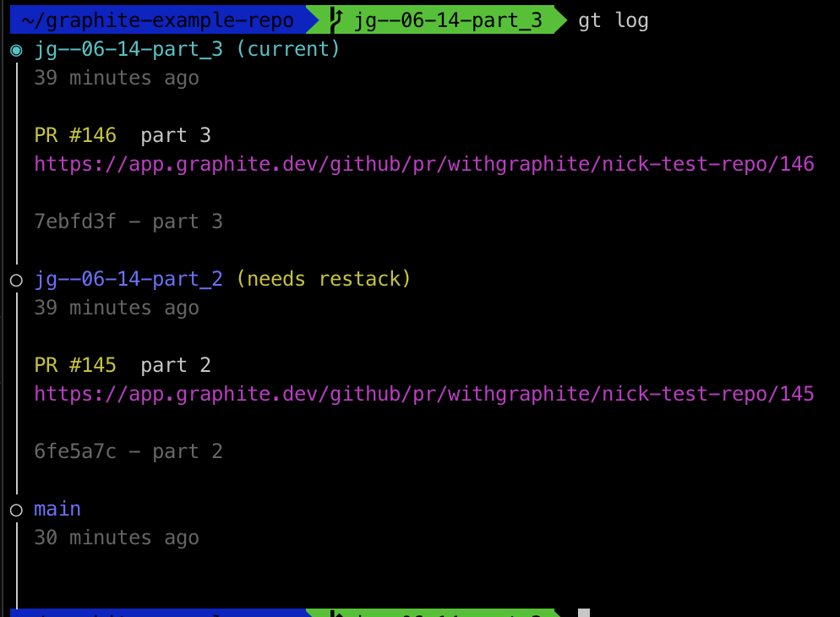The width and height of the screenshot is (840, 617).
Task: Select the typed command gt log
Action: pyautogui.click(x=614, y=20)
